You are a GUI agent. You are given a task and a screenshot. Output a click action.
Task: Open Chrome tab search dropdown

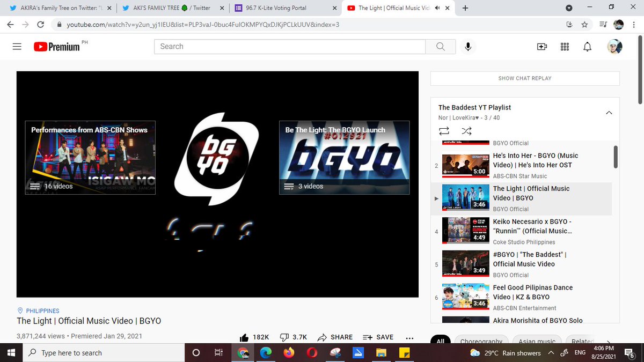pos(569,8)
